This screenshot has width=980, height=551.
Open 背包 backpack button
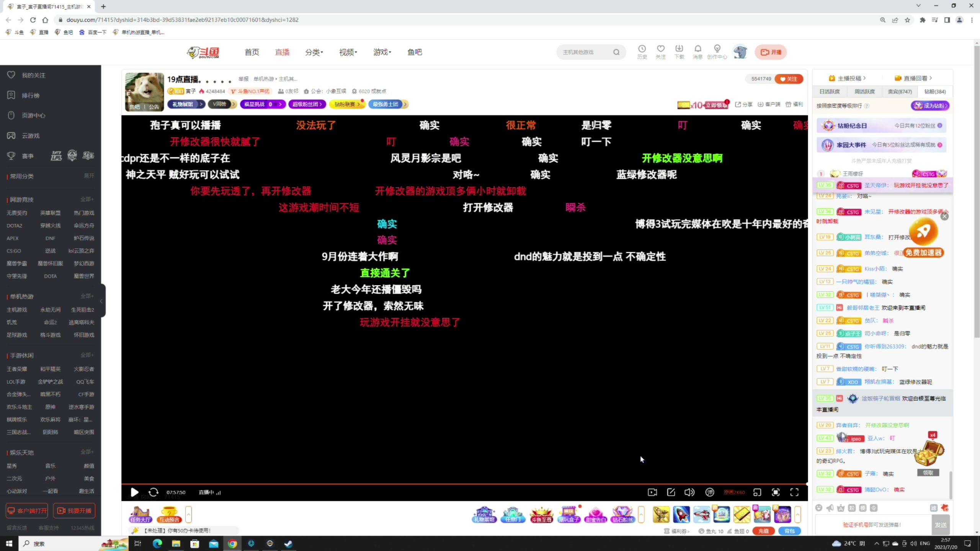point(789,531)
